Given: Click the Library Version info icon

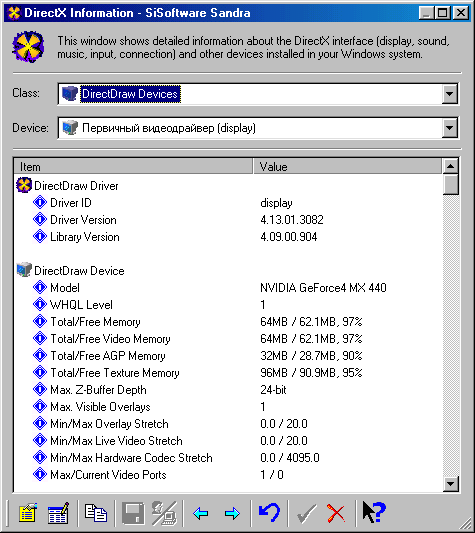Looking at the screenshot, I should 40,236.
